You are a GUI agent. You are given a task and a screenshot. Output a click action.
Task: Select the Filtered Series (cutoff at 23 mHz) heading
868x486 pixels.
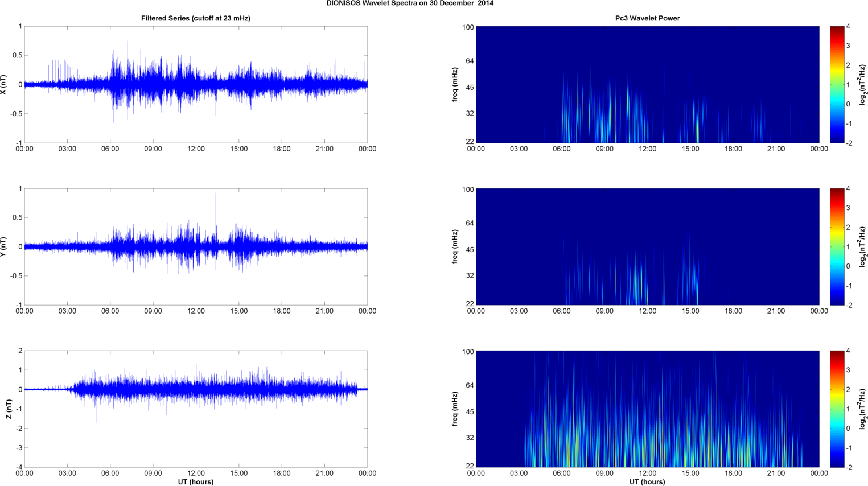pos(196,18)
